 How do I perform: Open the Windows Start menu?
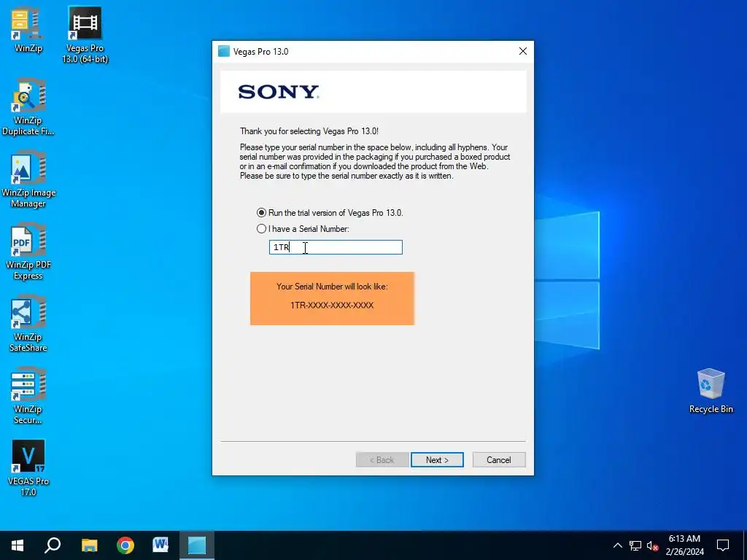point(18,545)
